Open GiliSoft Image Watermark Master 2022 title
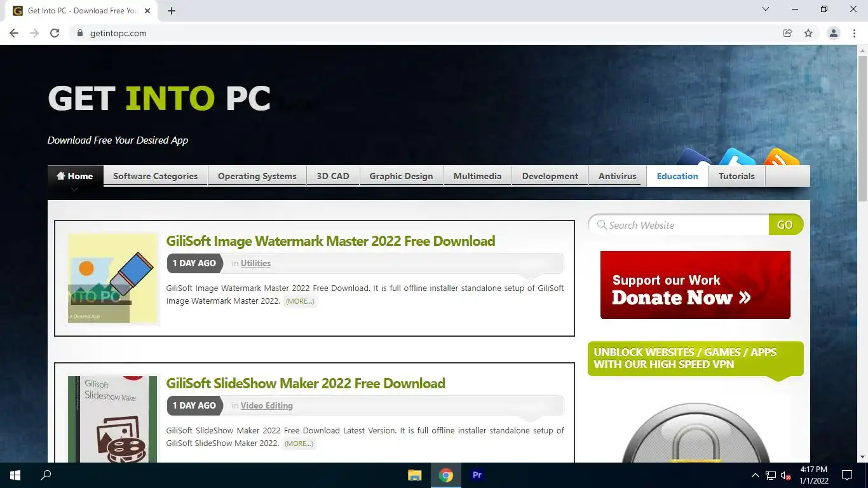Viewport: 868px width, 488px height. click(330, 241)
